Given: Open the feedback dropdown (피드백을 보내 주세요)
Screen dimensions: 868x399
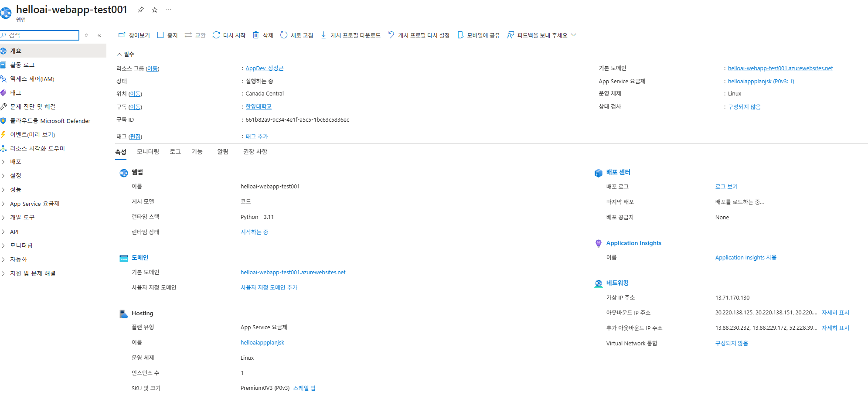Looking at the screenshot, I should click(541, 35).
